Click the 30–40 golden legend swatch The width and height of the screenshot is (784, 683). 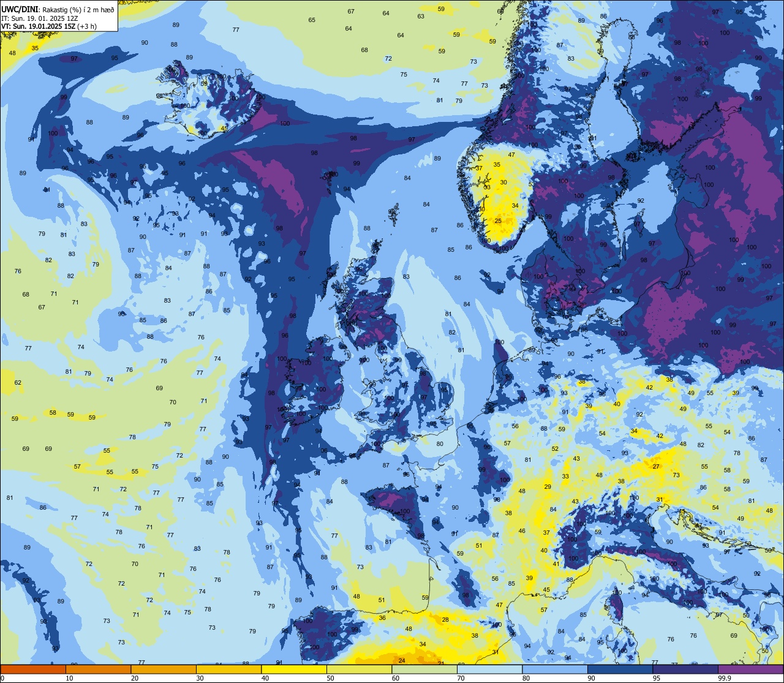click(x=228, y=669)
